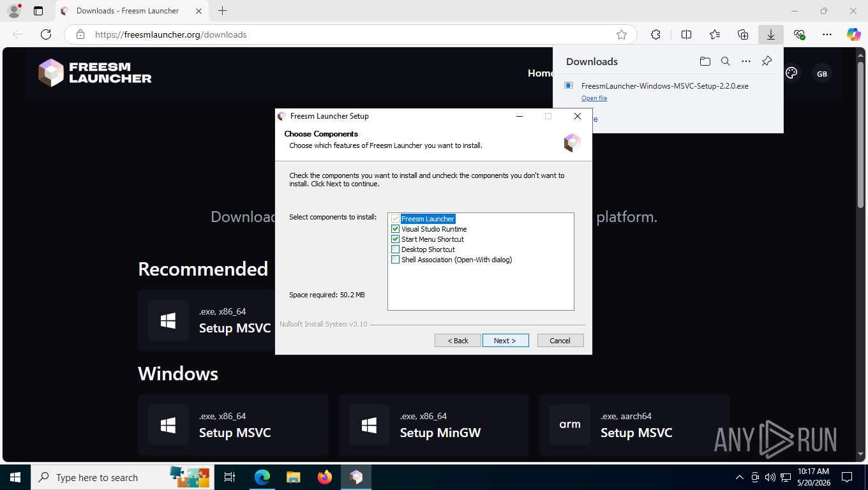Open Microsoft Edge from taskbar
This screenshot has width=868, height=490.
(262, 477)
